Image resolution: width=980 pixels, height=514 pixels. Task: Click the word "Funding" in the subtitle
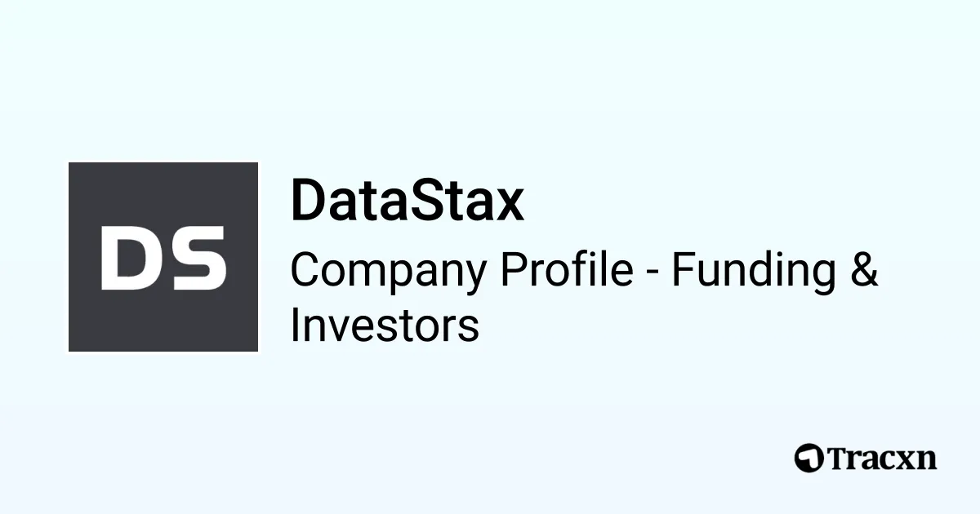(x=753, y=270)
